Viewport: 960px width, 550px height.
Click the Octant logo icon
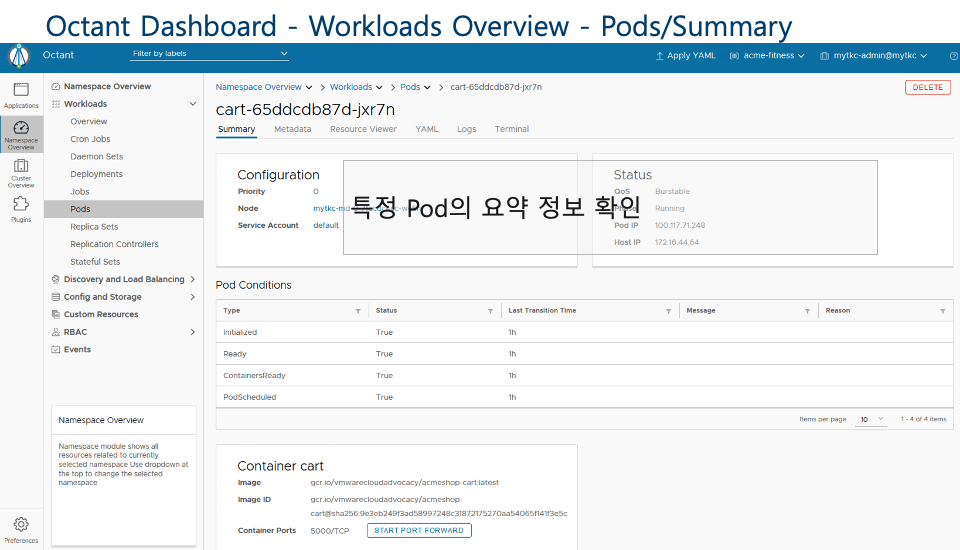click(19, 56)
